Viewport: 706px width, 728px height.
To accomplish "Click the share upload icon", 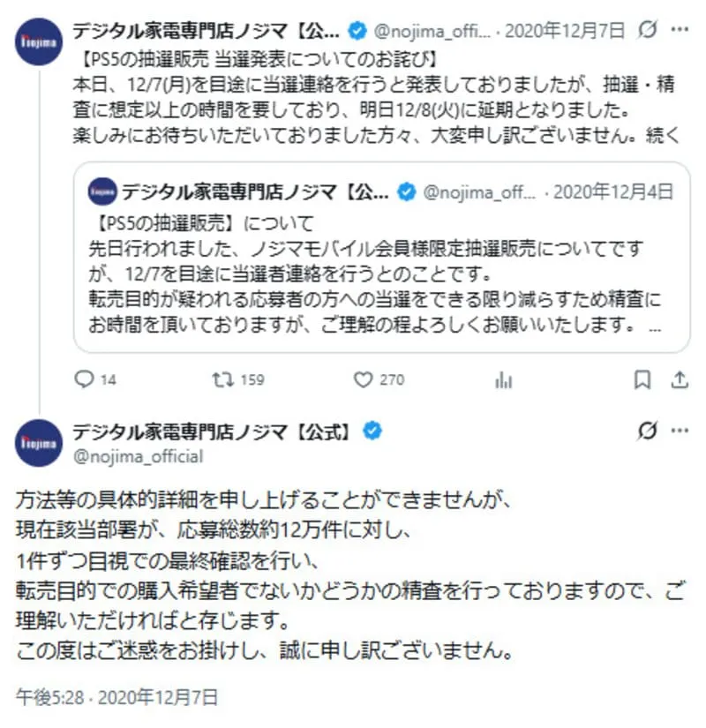I will click(679, 381).
